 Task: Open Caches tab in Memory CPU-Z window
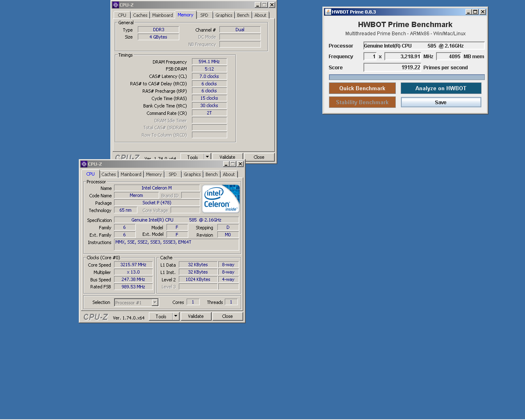pyautogui.click(x=140, y=15)
